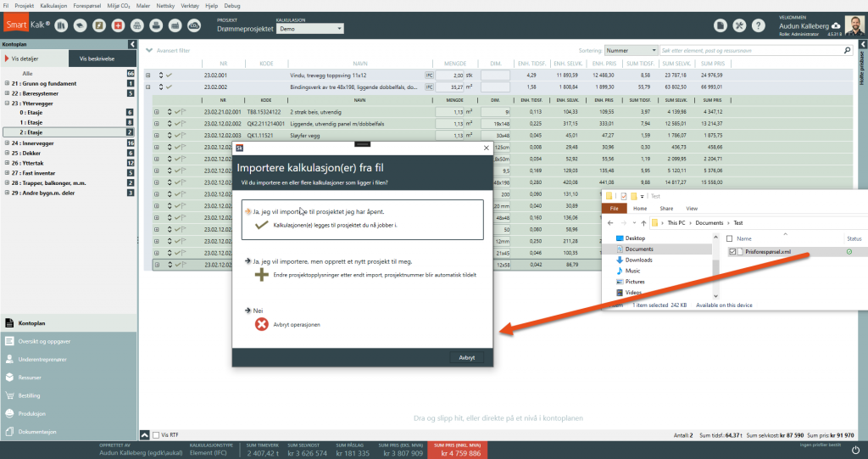Click the power icon in the bottom right corner
The image size is (868, 459).
[x=855, y=450]
